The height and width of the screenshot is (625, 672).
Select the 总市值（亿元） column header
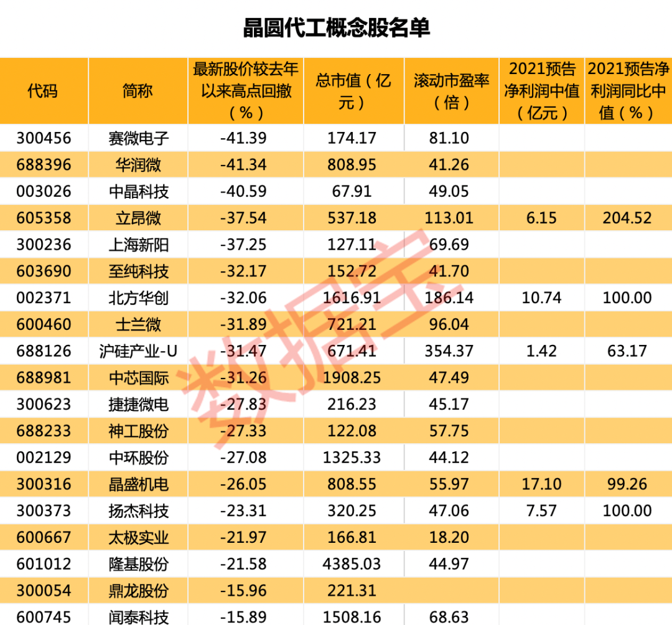coord(353,91)
